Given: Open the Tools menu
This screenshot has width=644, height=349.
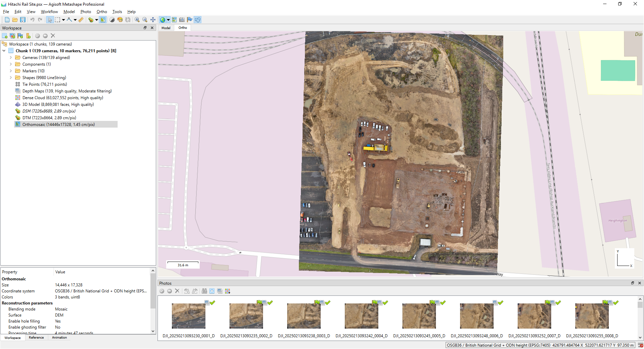Looking at the screenshot, I should point(117,12).
